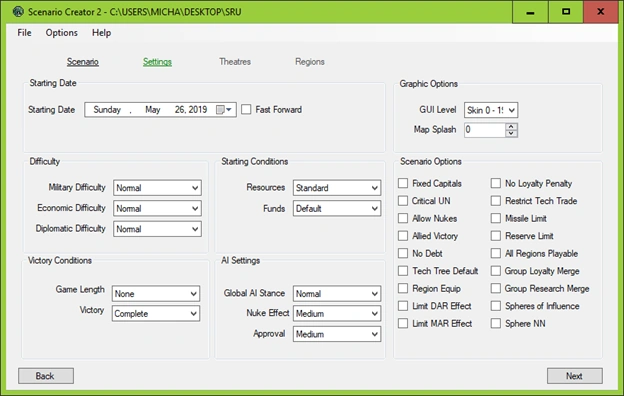Enable All Regions Playable
This screenshot has width=624, height=396.
pyautogui.click(x=496, y=253)
